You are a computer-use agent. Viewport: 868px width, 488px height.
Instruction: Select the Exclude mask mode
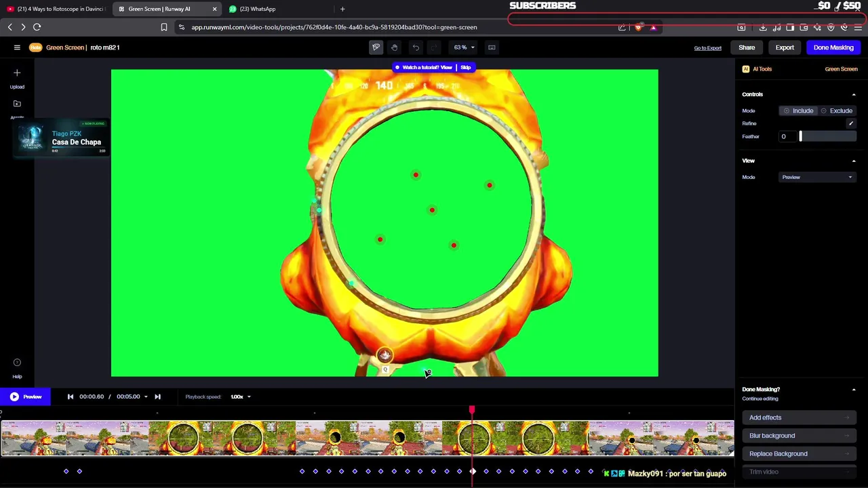pos(836,110)
